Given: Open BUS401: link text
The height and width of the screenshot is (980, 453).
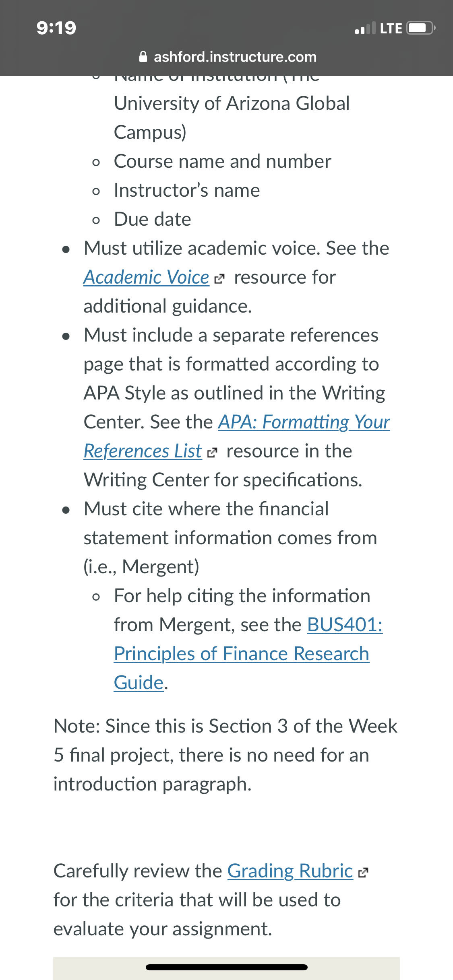Looking at the screenshot, I should [345, 625].
